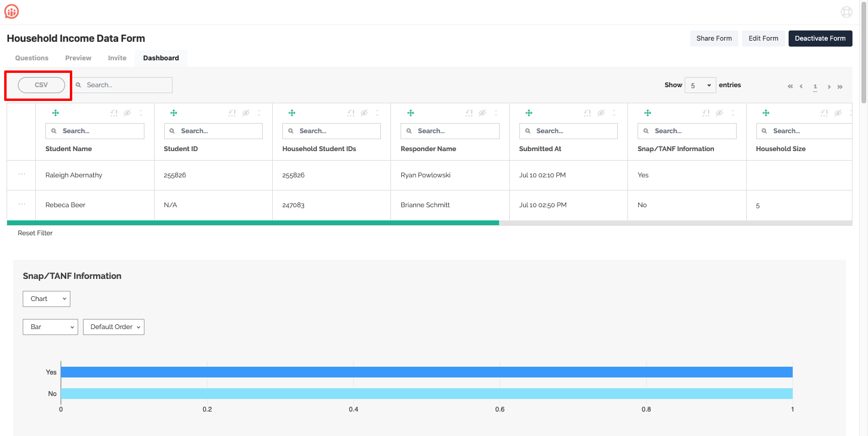Hide the Household Size column
Image resolution: width=868 pixels, height=436 pixels.
[x=838, y=113]
